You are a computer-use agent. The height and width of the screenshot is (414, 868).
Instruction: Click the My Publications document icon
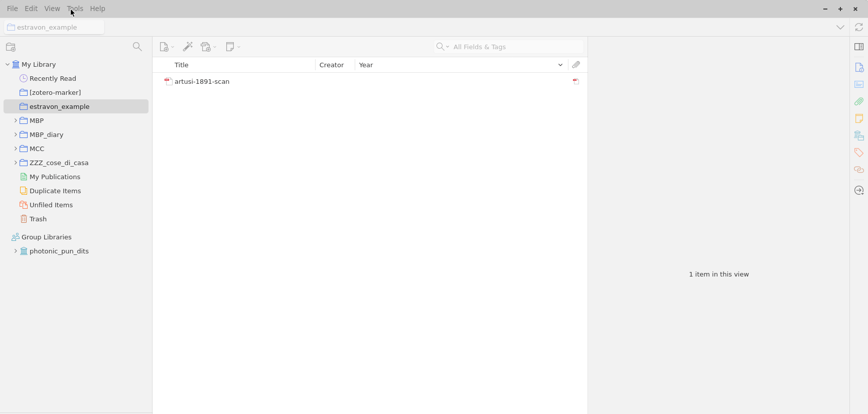pyautogui.click(x=24, y=177)
